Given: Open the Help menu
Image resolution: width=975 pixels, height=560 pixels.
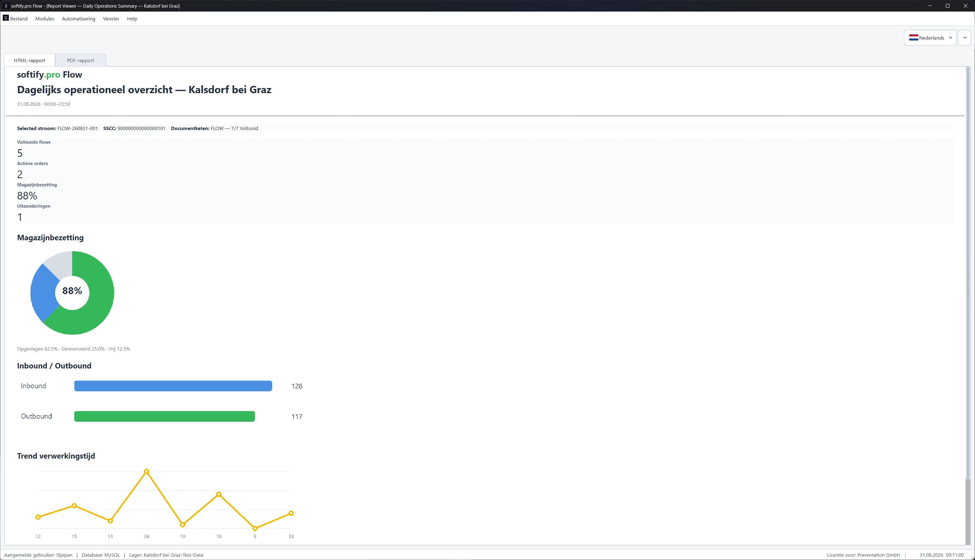Looking at the screenshot, I should point(132,19).
